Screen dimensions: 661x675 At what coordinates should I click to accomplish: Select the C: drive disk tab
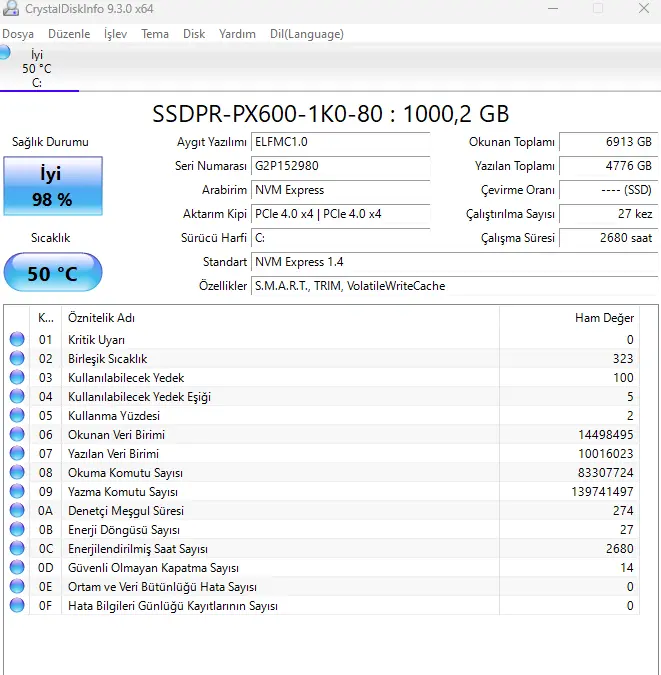39,68
